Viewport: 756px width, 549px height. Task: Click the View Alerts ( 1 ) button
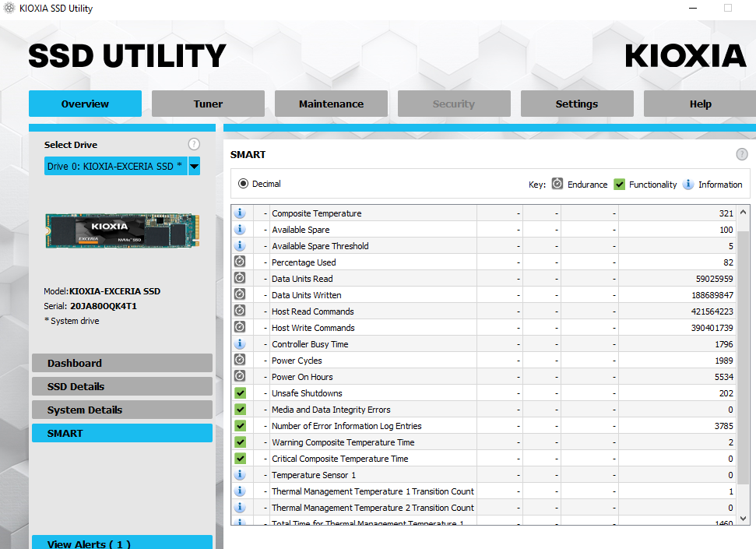pyautogui.click(x=122, y=543)
